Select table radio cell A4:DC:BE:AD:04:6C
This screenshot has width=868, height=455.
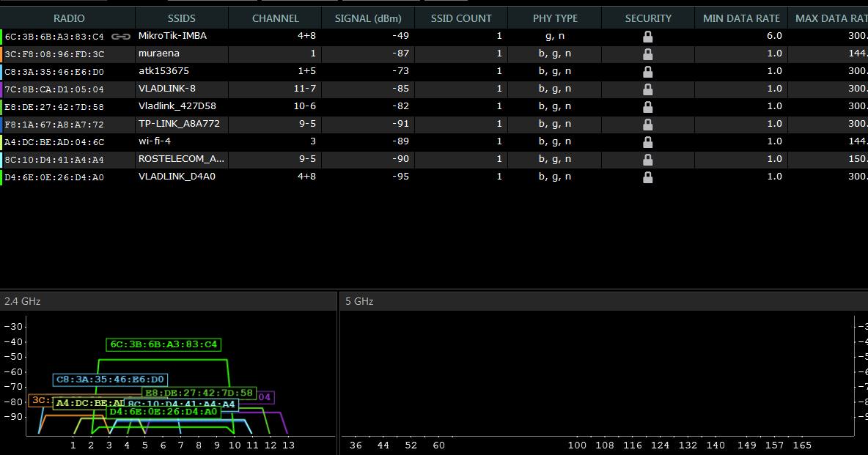click(54, 142)
